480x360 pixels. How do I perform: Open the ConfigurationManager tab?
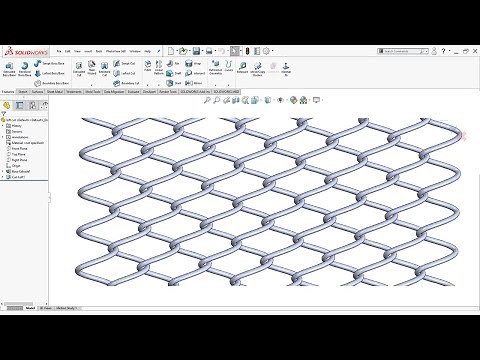point(33,106)
